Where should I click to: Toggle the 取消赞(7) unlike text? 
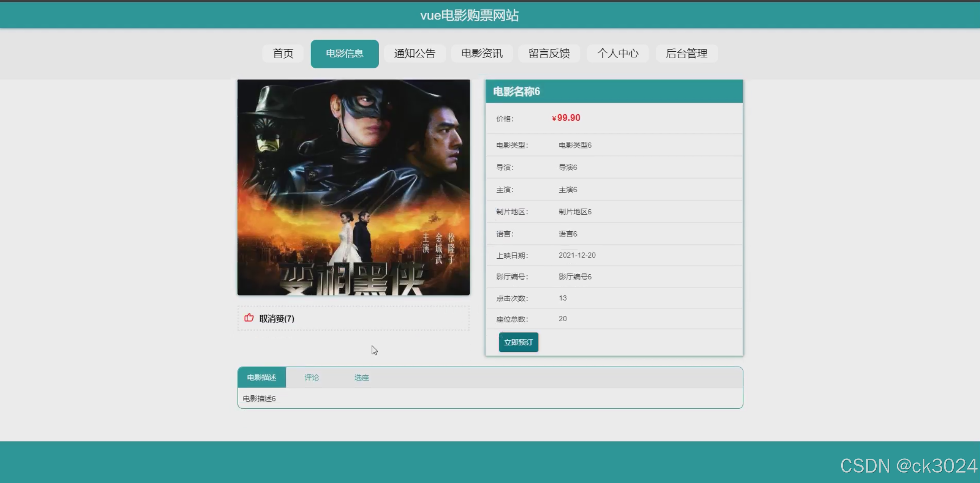(276, 319)
